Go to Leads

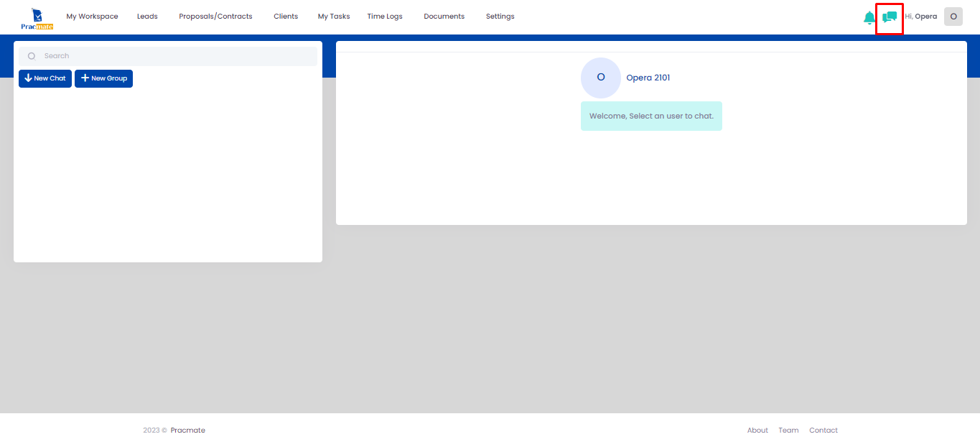pos(147,17)
